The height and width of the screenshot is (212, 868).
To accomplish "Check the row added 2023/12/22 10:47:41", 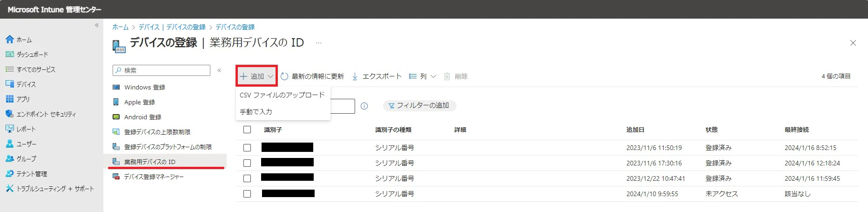I will [x=247, y=178].
